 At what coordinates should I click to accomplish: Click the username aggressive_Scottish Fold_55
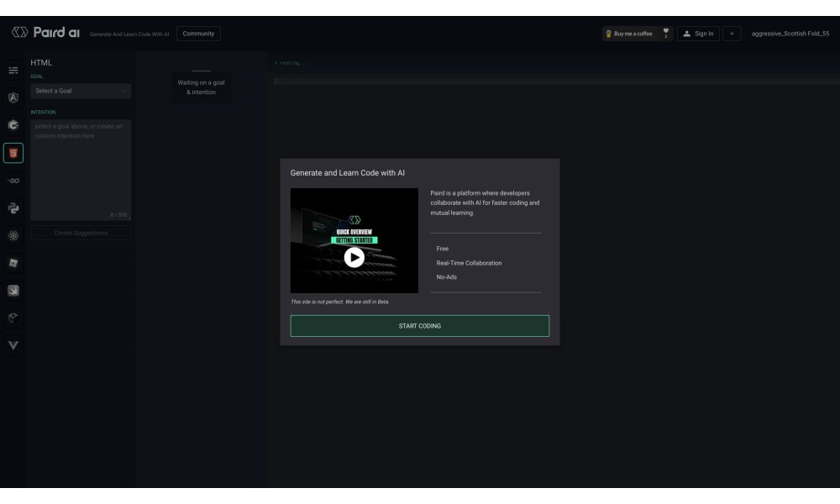point(790,34)
